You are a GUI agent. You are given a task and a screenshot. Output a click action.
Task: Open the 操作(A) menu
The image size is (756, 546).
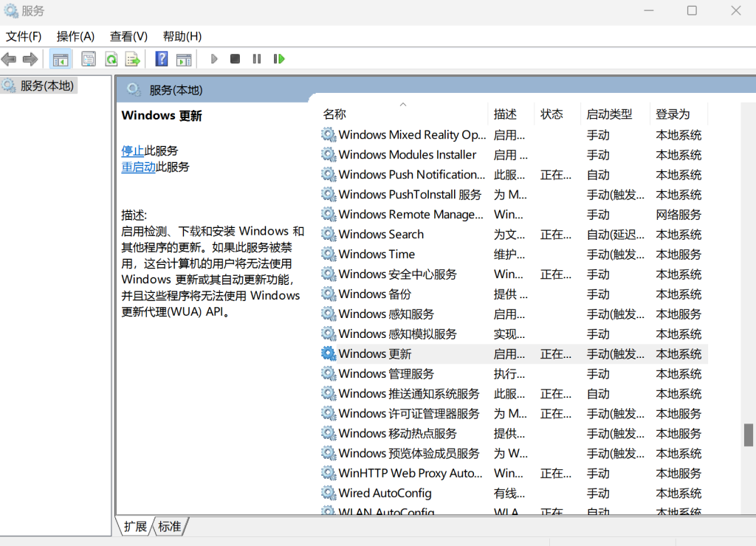point(75,36)
